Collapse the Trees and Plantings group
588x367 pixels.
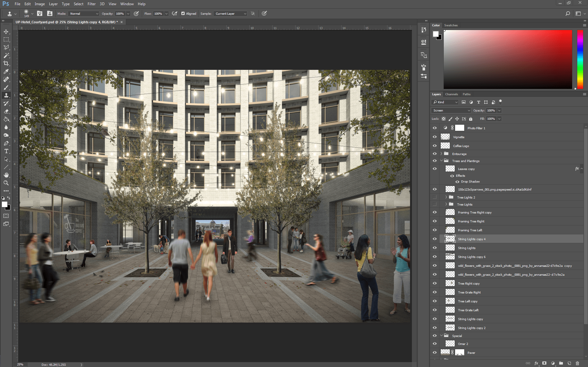pos(441,161)
